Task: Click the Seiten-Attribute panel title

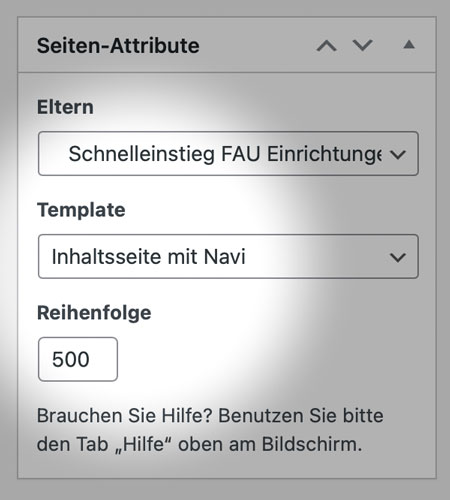Action: (x=118, y=46)
